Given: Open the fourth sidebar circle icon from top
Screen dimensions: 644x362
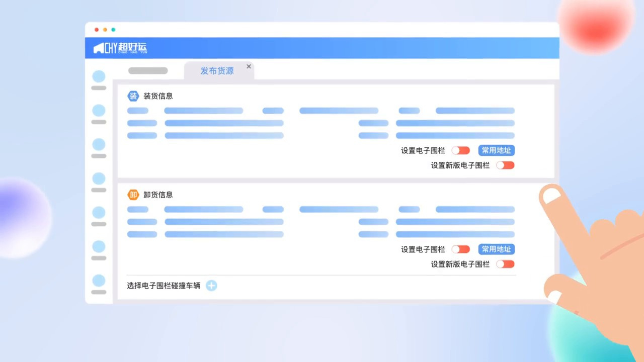Looking at the screenshot, I should point(99,178).
